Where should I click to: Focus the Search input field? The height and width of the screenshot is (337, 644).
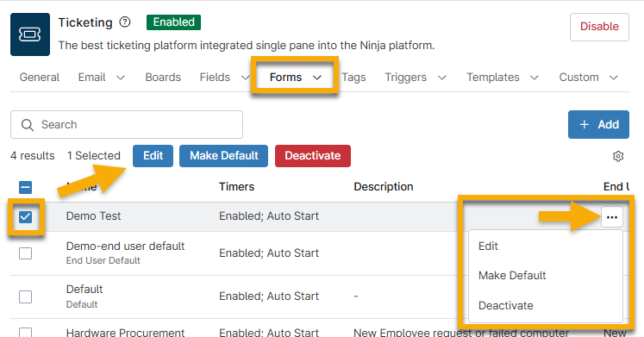[x=127, y=124]
